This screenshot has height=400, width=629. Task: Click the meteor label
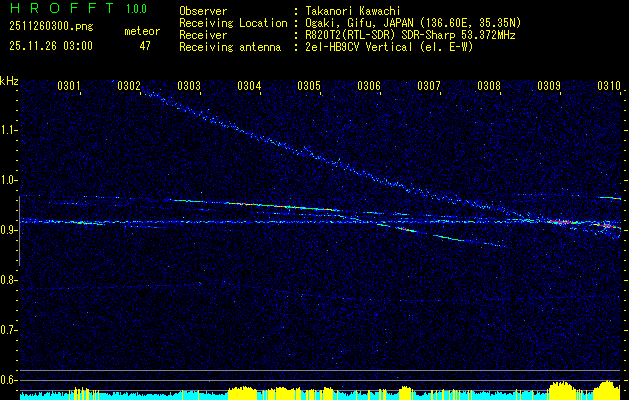click(142, 31)
